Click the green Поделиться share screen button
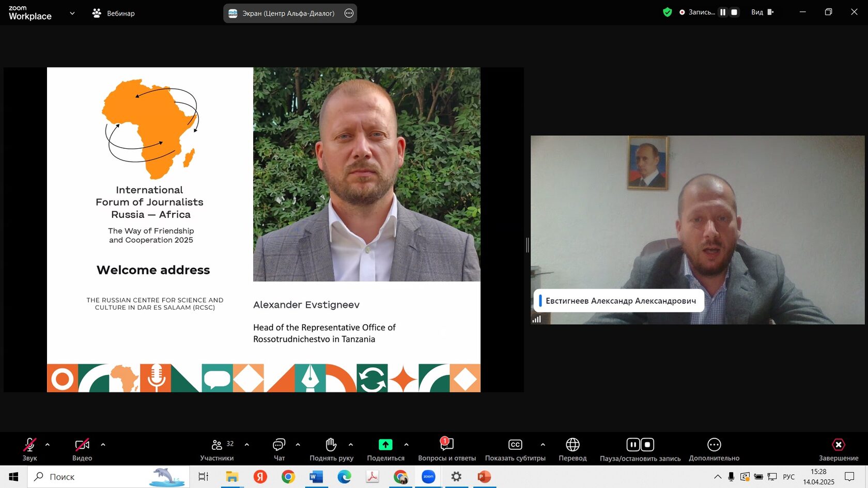 pyautogui.click(x=385, y=445)
